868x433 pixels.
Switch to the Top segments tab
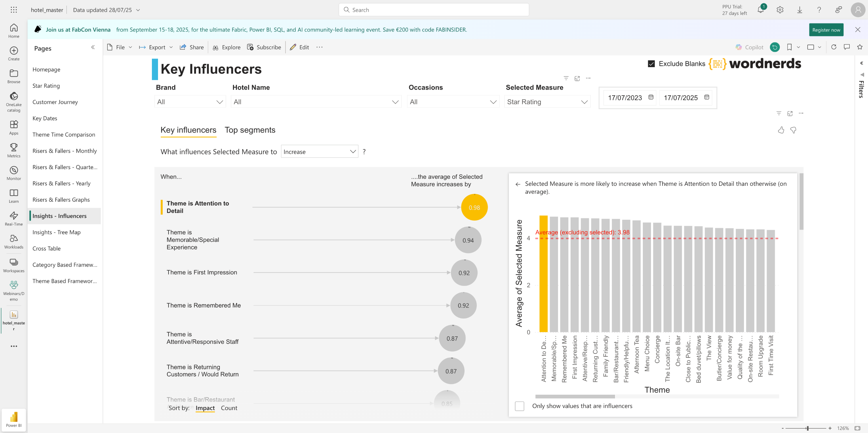[x=250, y=130]
